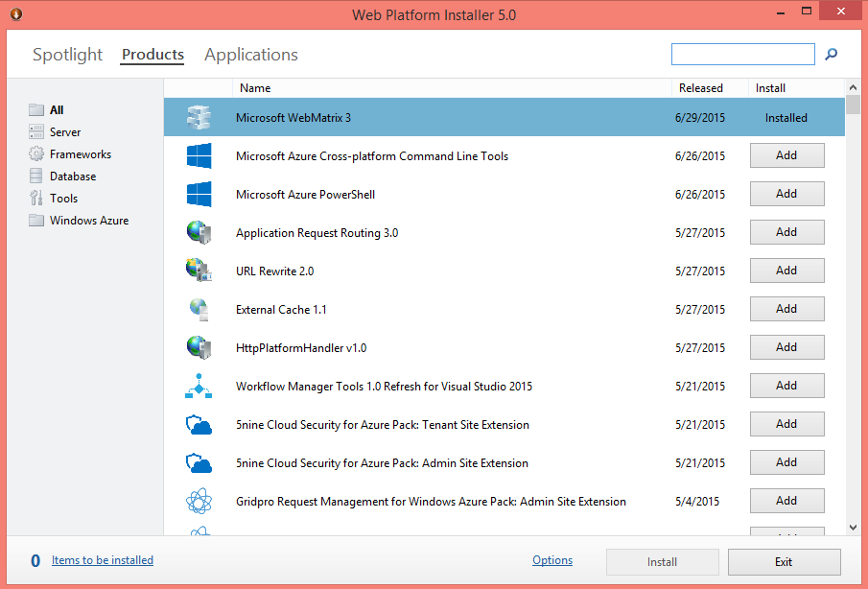The width and height of the screenshot is (868, 589).
Task: Select HttpPlatformHandler v1.0 row text
Action: 301,348
